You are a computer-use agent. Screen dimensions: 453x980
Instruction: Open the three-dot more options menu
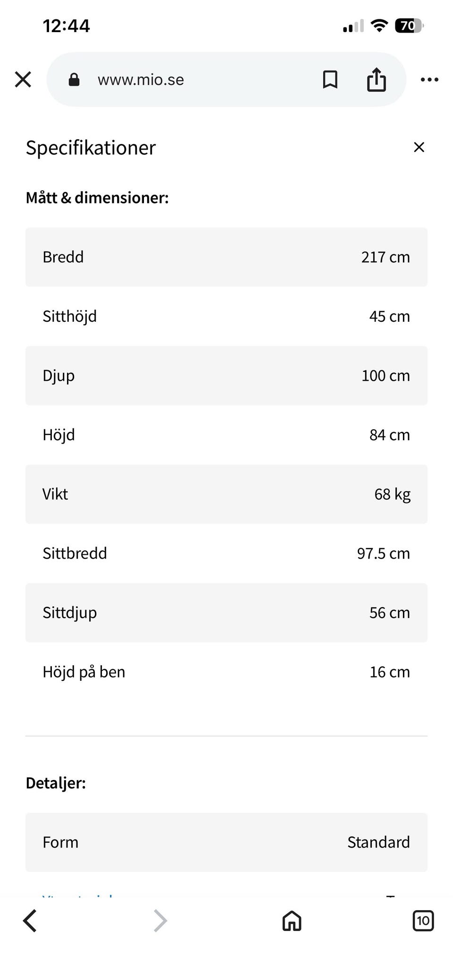coord(429,80)
